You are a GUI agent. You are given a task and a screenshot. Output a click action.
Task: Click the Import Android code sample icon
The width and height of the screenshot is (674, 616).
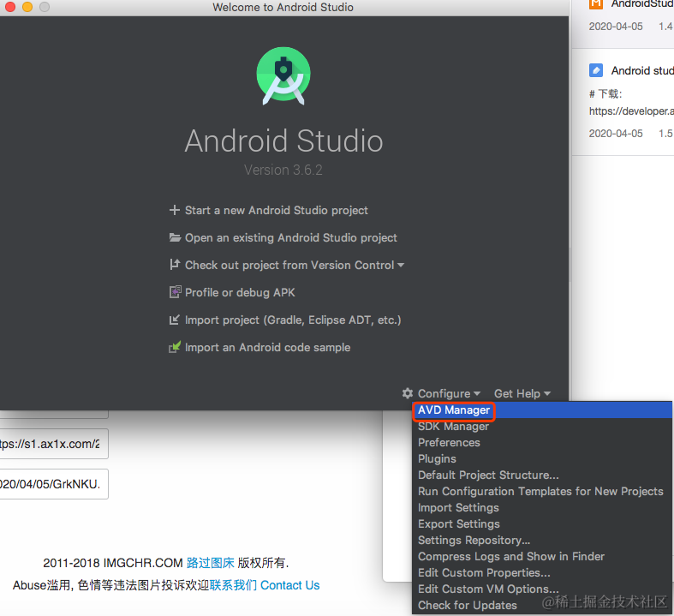pyautogui.click(x=175, y=347)
